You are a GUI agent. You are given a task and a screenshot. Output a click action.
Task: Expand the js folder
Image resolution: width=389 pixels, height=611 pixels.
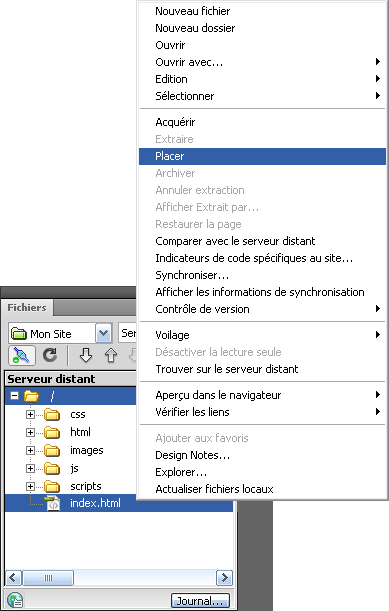coord(30,468)
